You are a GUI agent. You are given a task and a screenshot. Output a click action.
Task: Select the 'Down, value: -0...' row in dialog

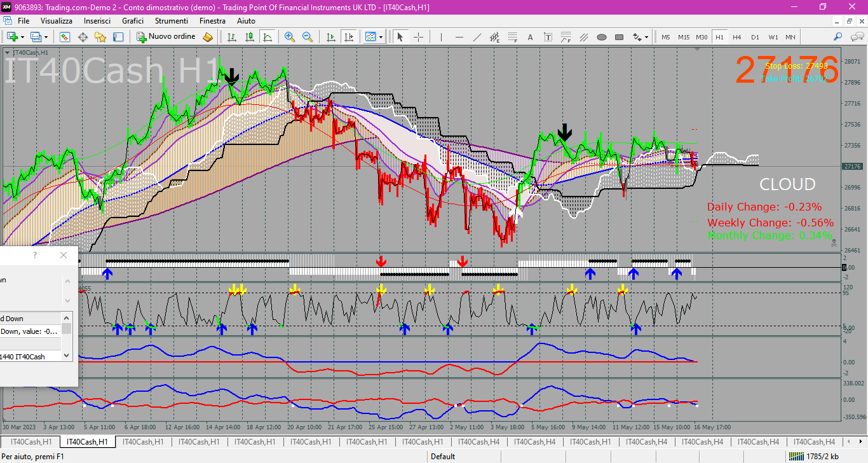[31, 331]
